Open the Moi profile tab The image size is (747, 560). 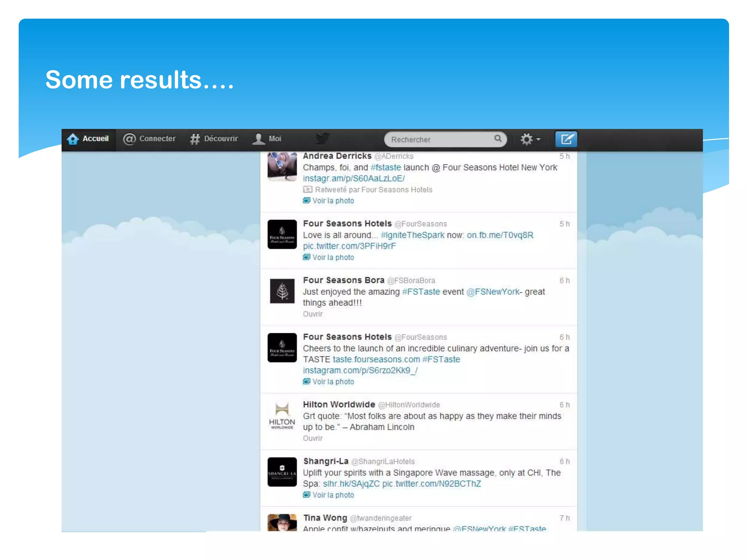(267, 139)
